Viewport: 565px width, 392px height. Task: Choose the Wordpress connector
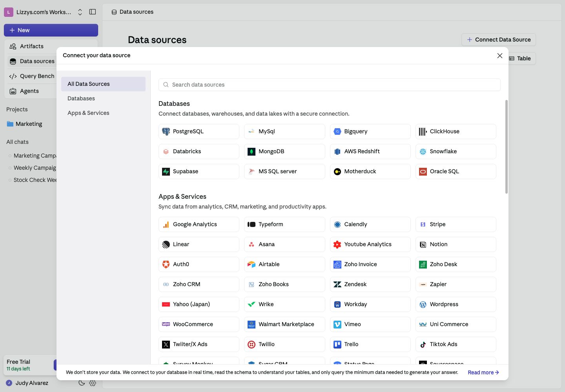456,305
